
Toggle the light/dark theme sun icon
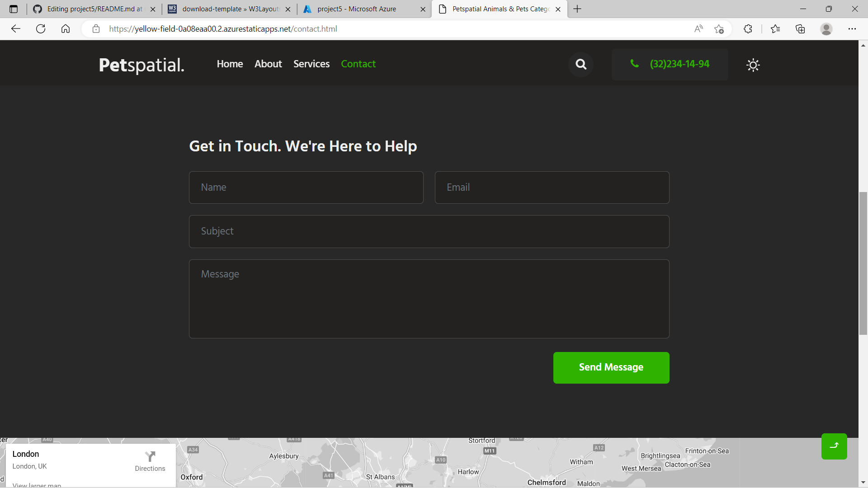(x=753, y=65)
